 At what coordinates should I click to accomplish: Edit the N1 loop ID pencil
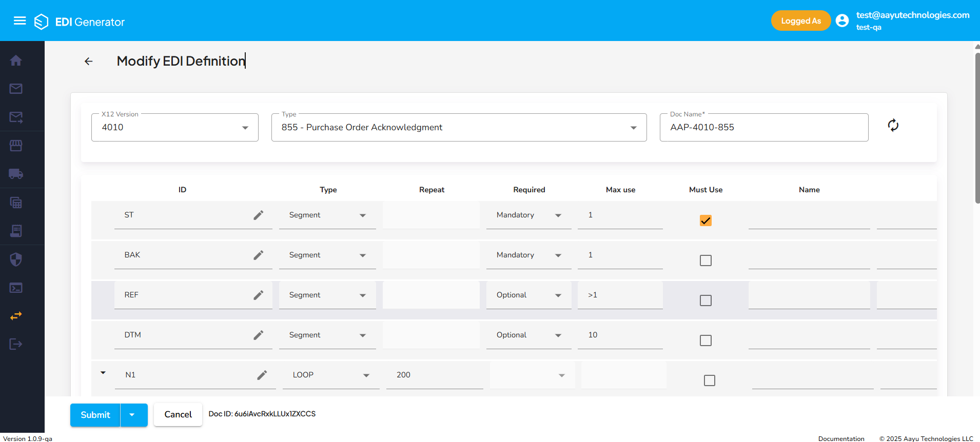tap(262, 375)
